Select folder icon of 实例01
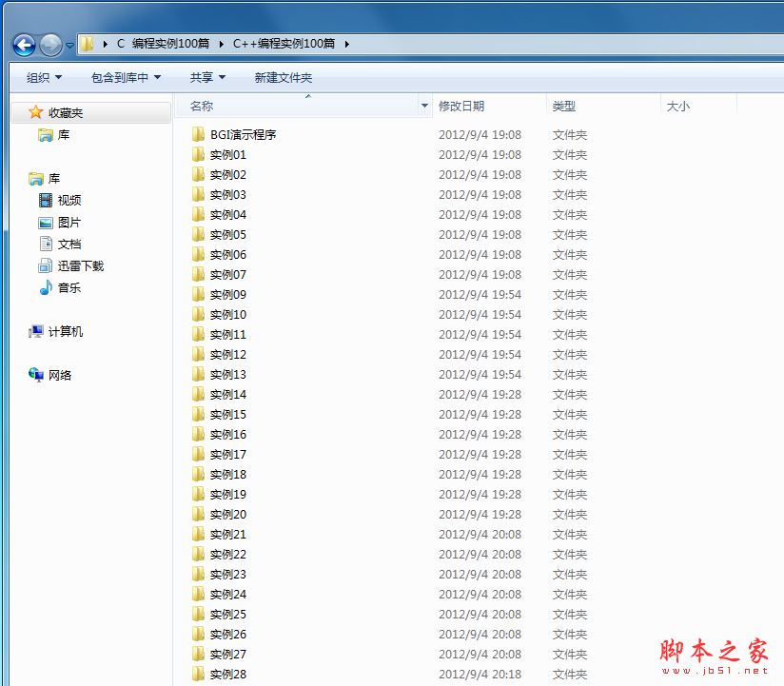 [199, 154]
